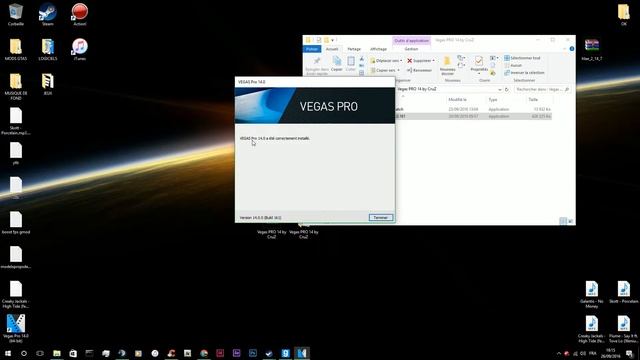Screen dimensions: 640x360
Task: Click the Explorer help icon
Action: pos(572,49)
